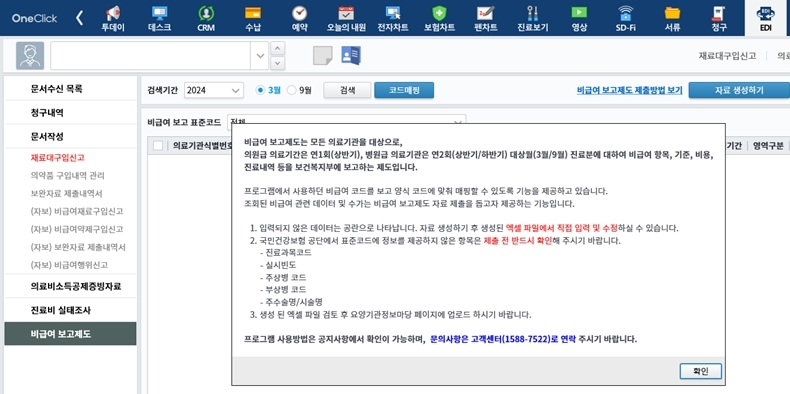Screen dimensions: 790x394
Task: Open the 예약 clock icon
Action: [299, 18]
